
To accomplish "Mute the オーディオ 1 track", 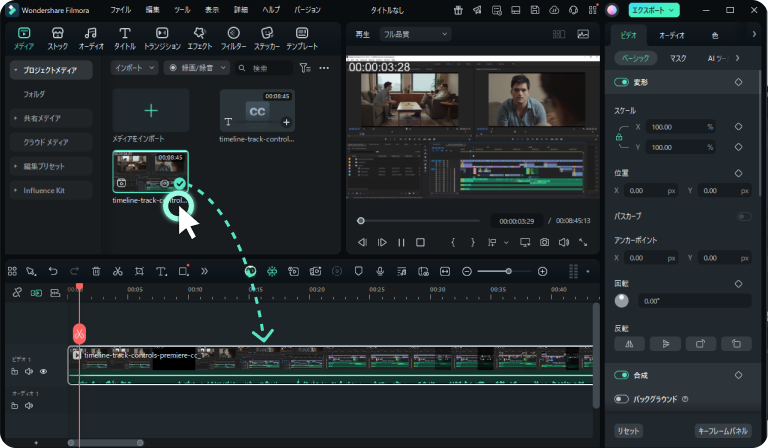I will (x=29, y=405).
